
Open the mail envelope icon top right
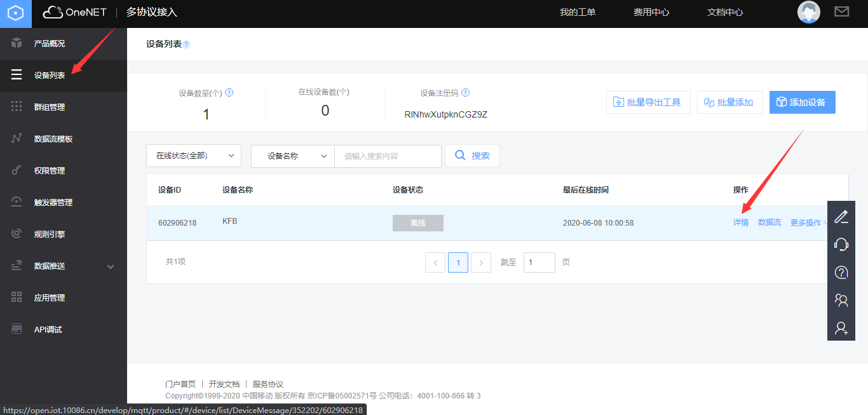tap(841, 11)
